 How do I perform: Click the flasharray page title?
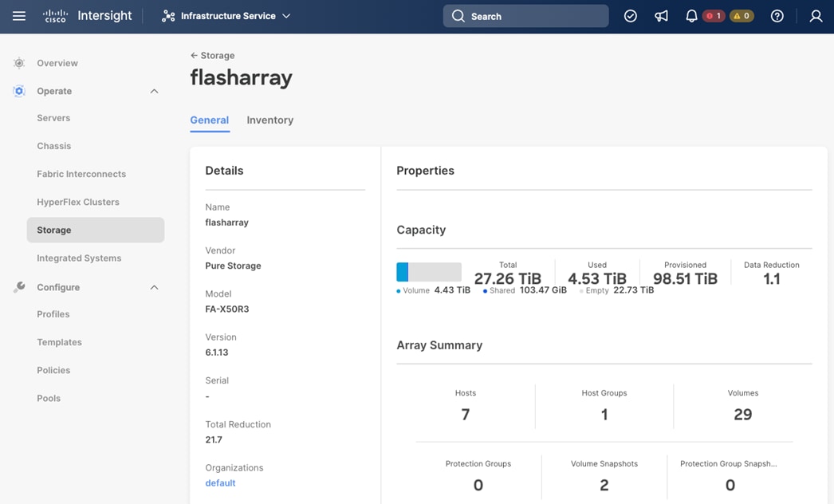[x=242, y=77]
